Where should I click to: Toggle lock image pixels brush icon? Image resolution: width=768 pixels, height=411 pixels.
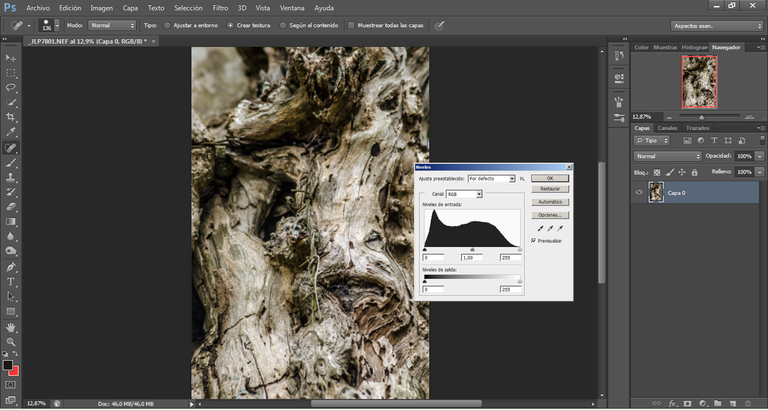pyautogui.click(x=669, y=172)
